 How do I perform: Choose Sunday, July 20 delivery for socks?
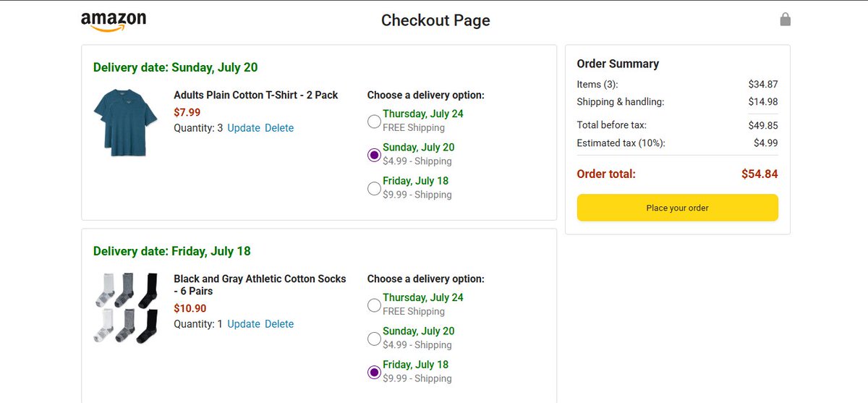tap(374, 338)
